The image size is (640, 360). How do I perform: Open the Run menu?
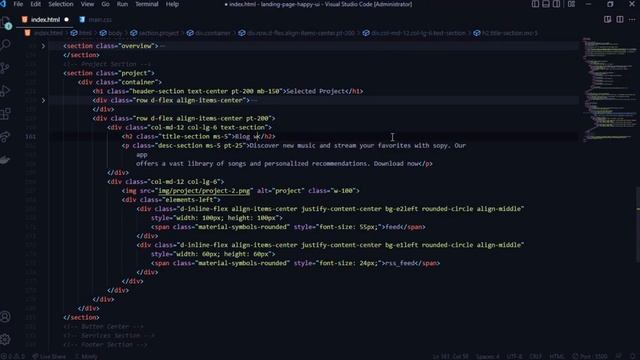coord(122,4)
